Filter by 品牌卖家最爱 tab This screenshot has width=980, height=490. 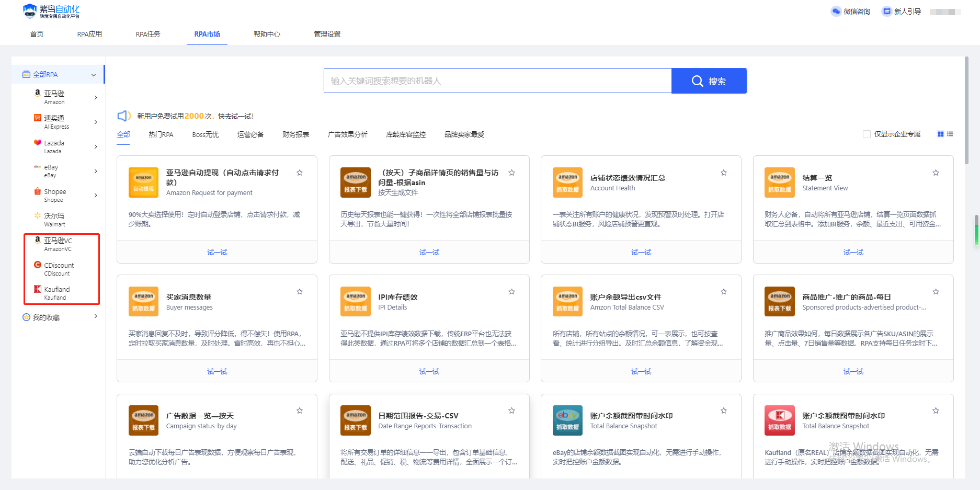coord(464,134)
